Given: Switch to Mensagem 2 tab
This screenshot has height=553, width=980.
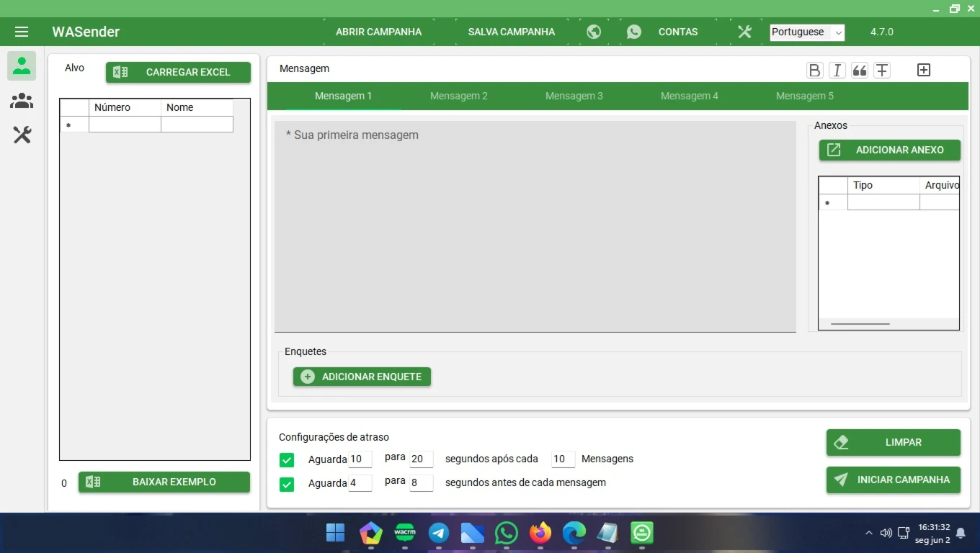Looking at the screenshot, I should pos(459,96).
